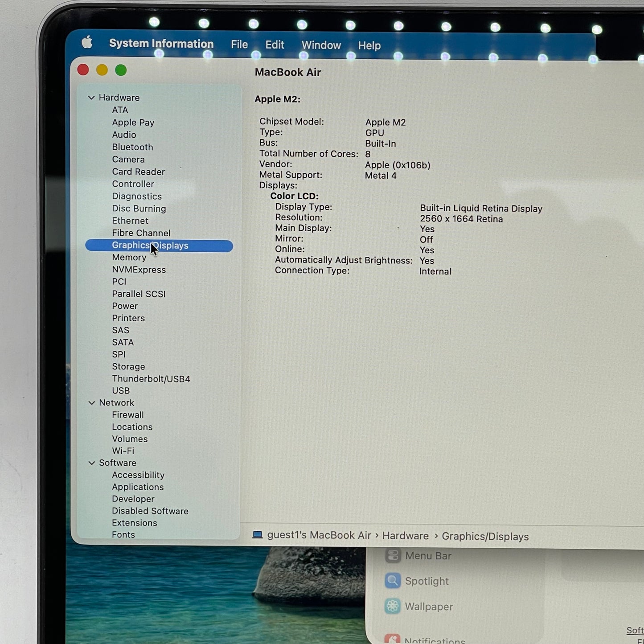Select Disabled Software in the sidebar
Viewport: 644px width, 644px height.
150,511
